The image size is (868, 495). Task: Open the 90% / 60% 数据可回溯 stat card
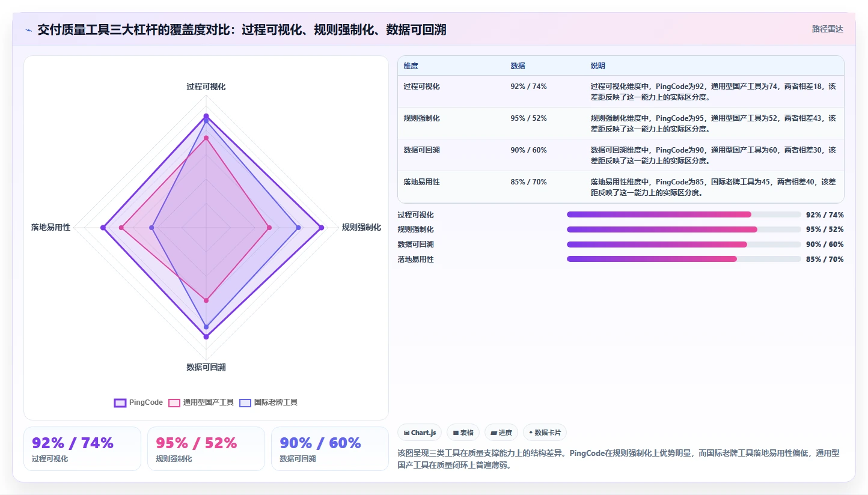(x=330, y=449)
